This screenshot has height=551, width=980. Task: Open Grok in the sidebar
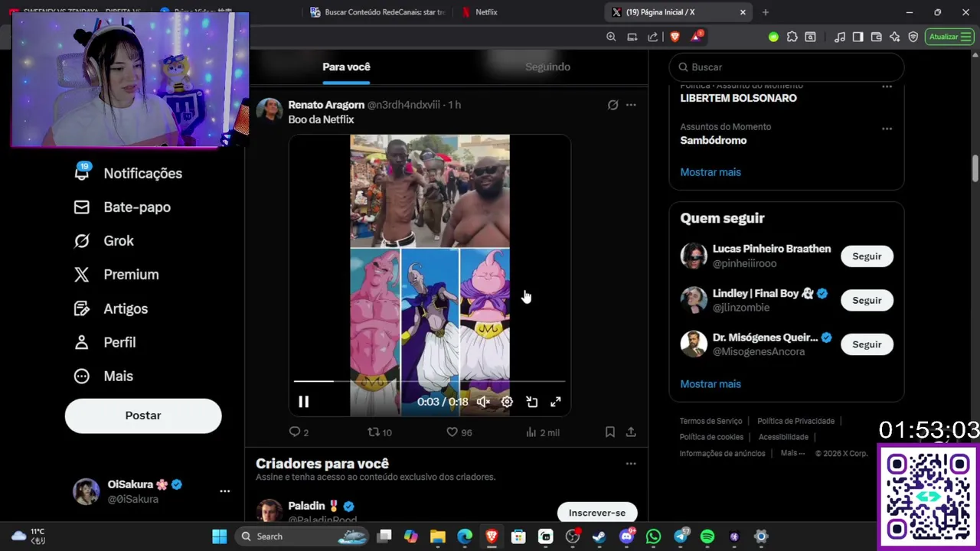click(104, 241)
